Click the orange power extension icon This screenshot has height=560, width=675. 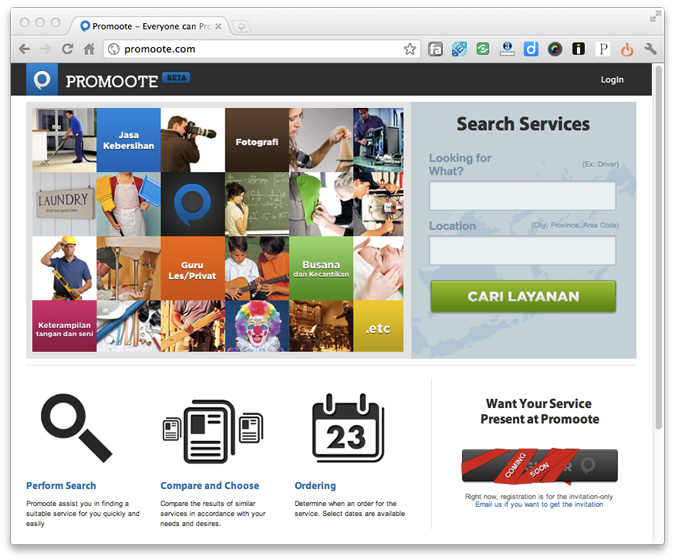point(627,50)
